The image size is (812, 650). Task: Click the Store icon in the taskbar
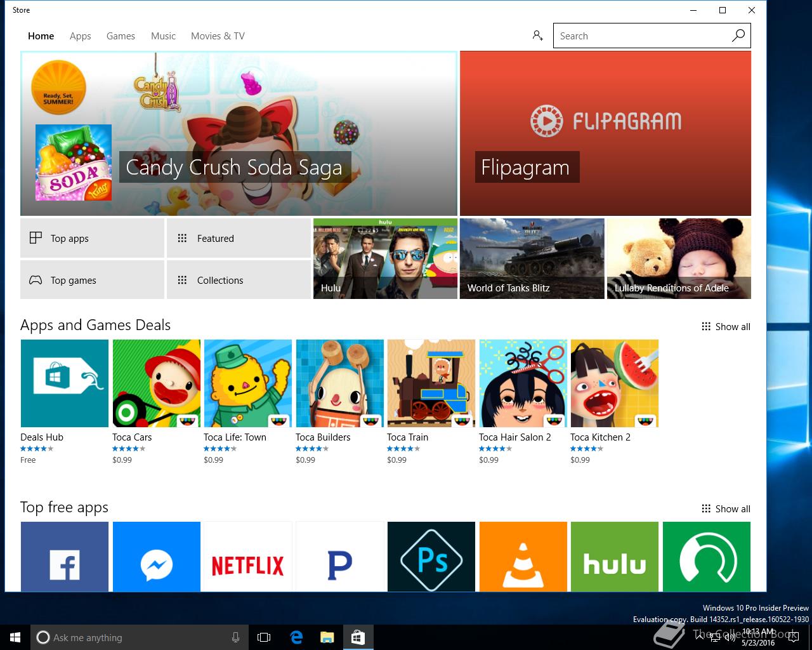(x=358, y=637)
